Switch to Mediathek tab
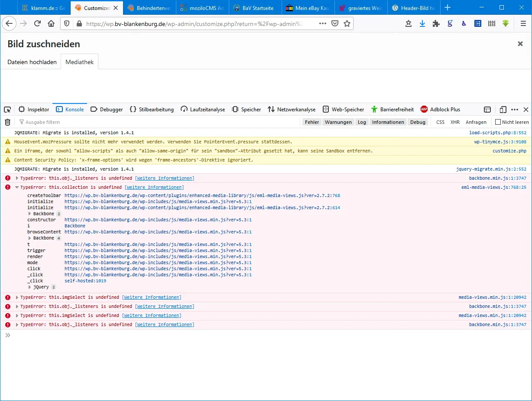The height and width of the screenshot is (401, 532). (80, 62)
